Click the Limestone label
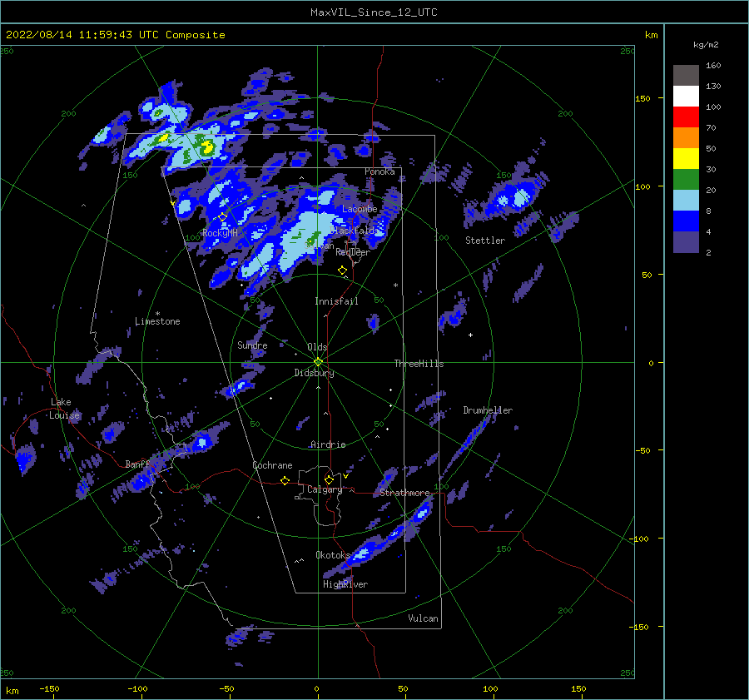749x700 pixels. click(x=157, y=321)
